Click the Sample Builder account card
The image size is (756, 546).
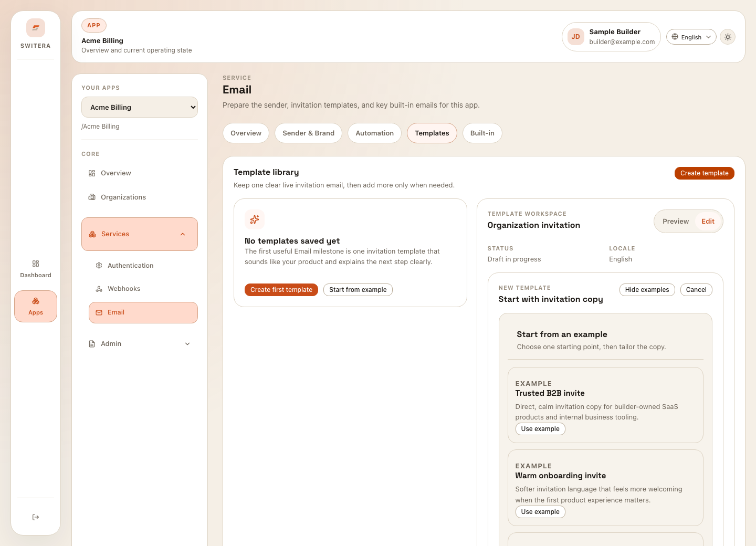(x=611, y=37)
